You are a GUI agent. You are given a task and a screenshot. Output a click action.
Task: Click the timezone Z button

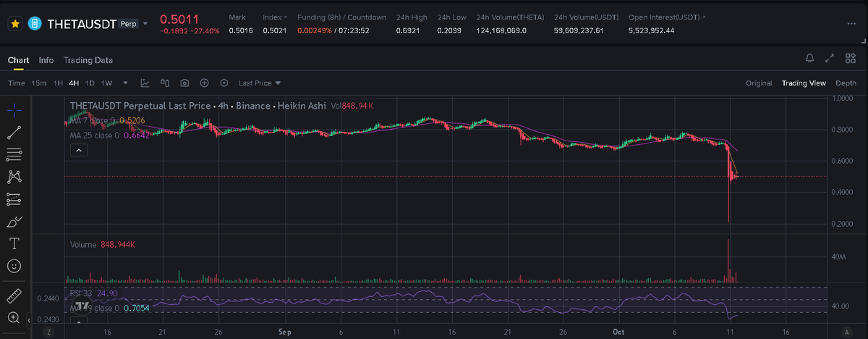coord(50,331)
